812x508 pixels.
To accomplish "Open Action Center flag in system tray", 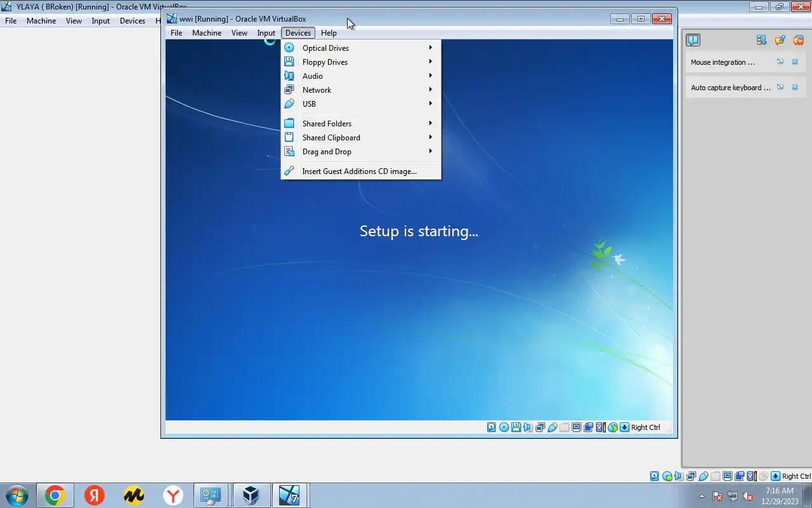I will (717, 496).
